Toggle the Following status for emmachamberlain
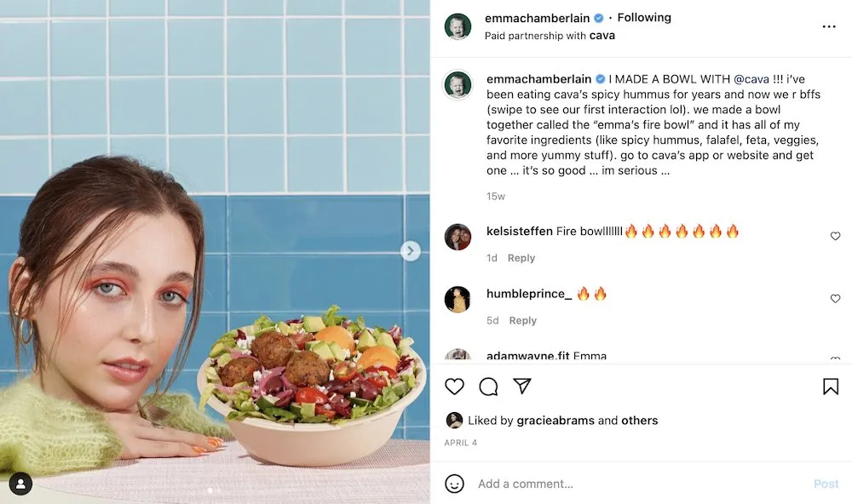 pyautogui.click(x=644, y=18)
